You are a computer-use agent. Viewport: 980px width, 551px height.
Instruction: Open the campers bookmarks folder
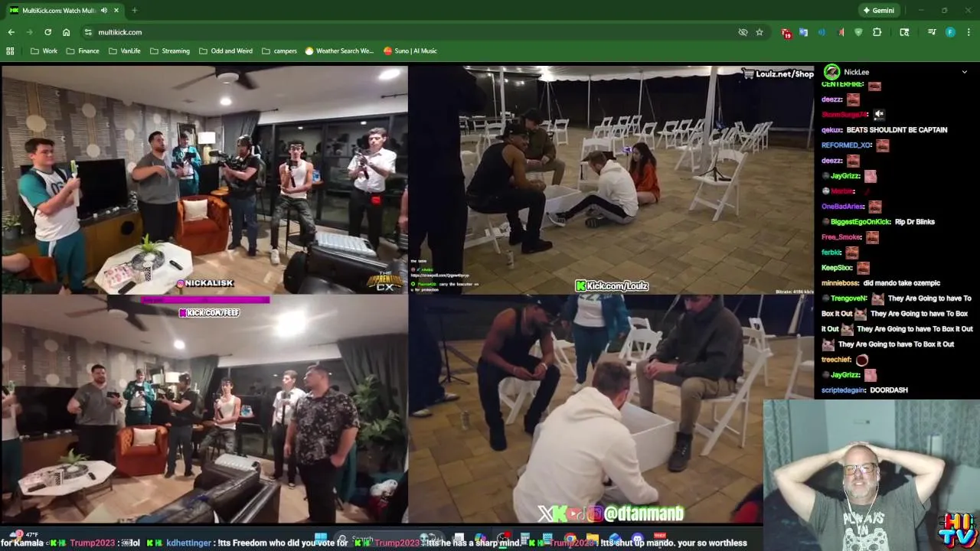279,51
